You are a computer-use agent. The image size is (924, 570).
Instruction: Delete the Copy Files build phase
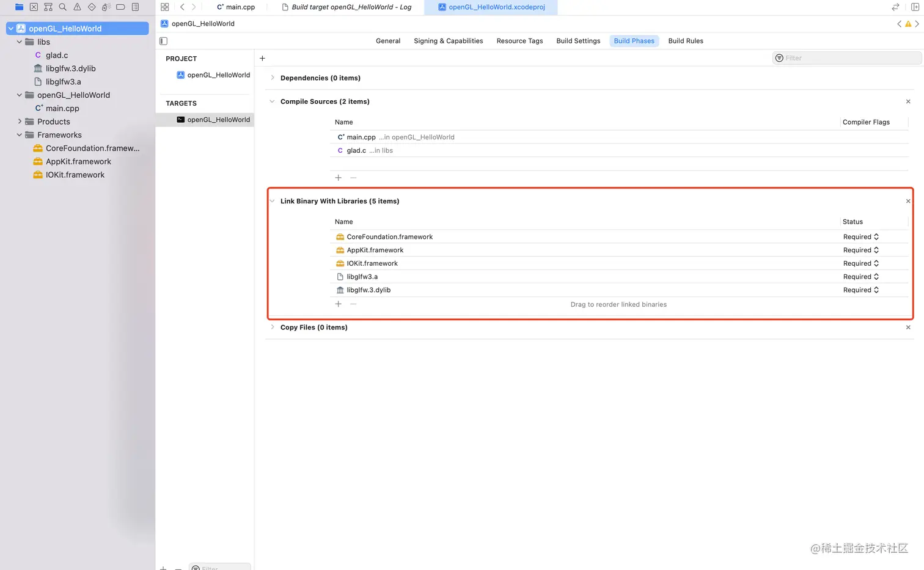coord(908,327)
